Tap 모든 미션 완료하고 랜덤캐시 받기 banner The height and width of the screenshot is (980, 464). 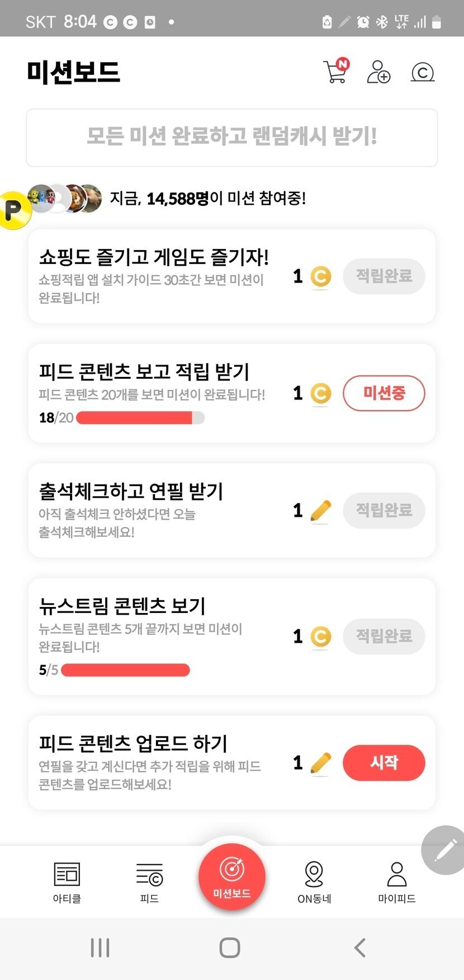point(232,138)
